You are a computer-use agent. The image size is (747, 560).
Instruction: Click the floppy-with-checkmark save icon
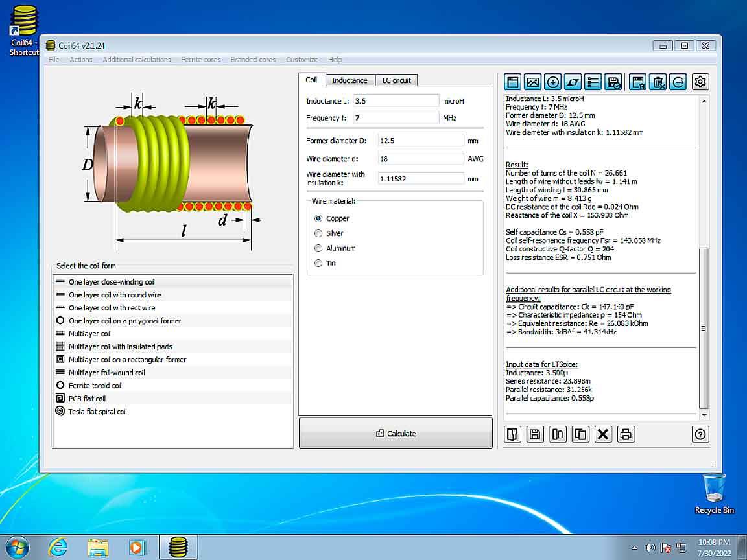click(x=613, y=82)
